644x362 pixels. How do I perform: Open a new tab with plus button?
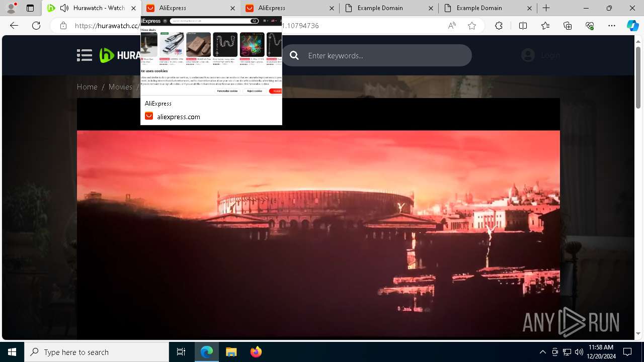[x=546, y=8]
